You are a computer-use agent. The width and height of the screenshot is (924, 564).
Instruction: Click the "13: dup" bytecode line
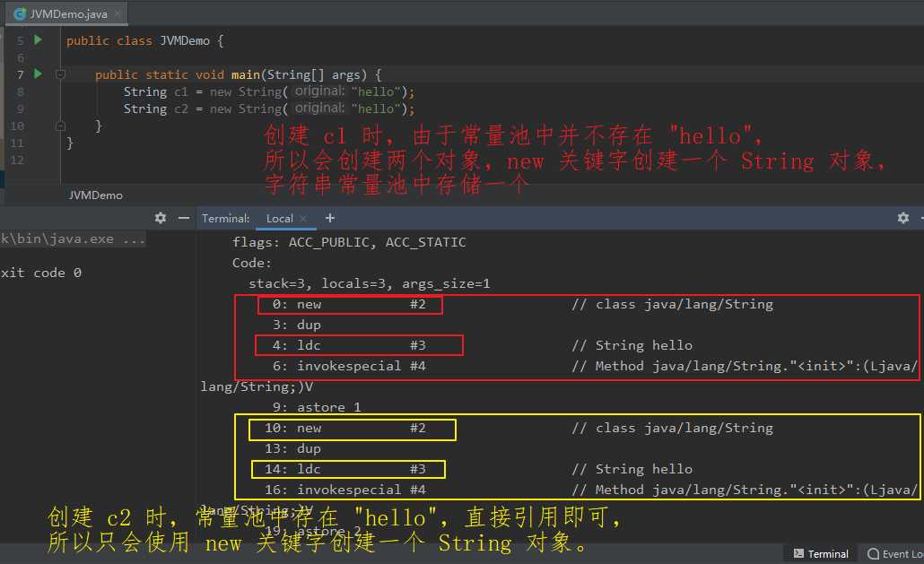pos(292,448)
